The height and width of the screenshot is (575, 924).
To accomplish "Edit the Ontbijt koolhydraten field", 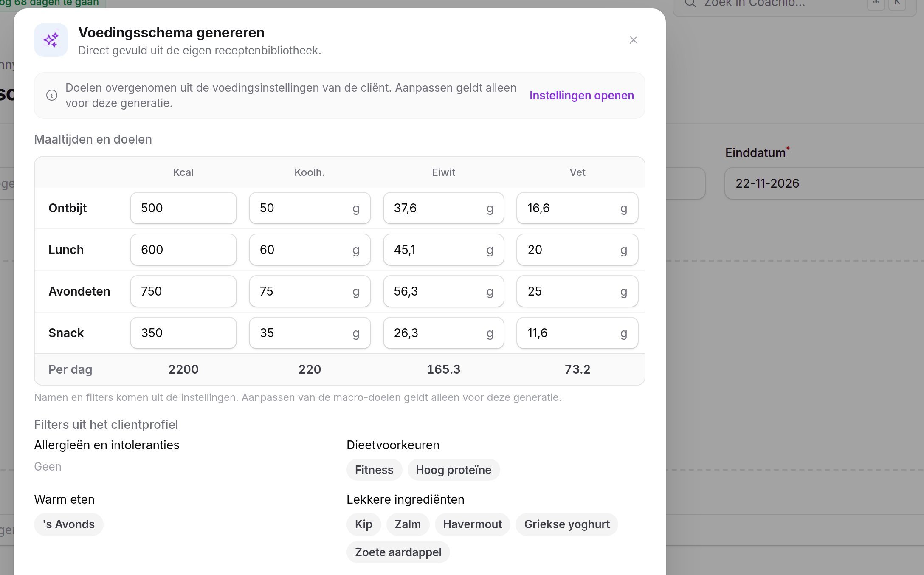I will click(x=310, y=208).
